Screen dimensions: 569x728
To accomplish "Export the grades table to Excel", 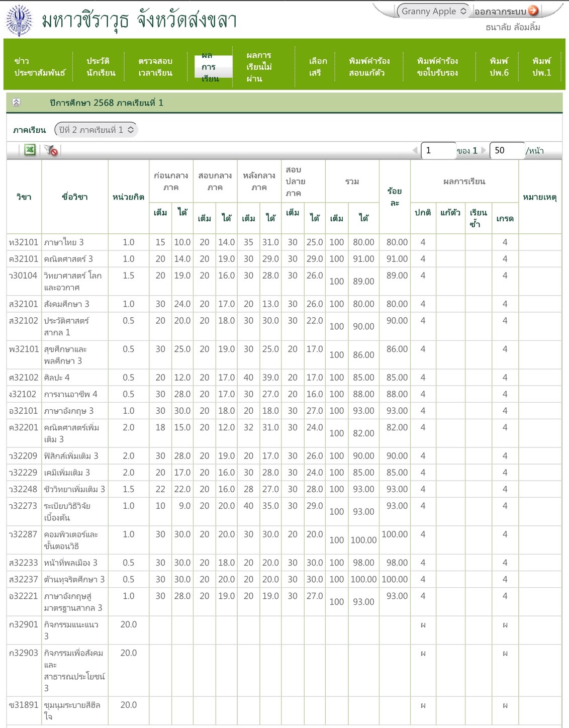I will coord(30,150).
